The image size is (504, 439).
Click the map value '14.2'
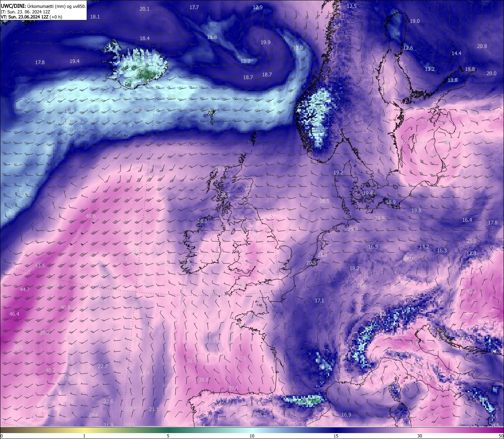[424, 246]
